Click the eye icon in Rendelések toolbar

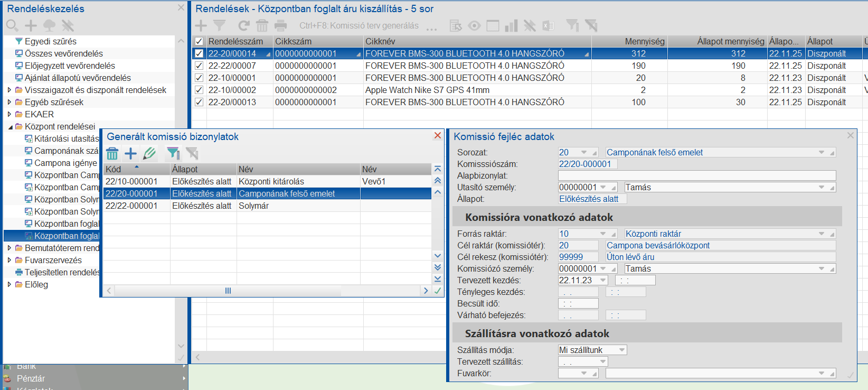point(474,25)
